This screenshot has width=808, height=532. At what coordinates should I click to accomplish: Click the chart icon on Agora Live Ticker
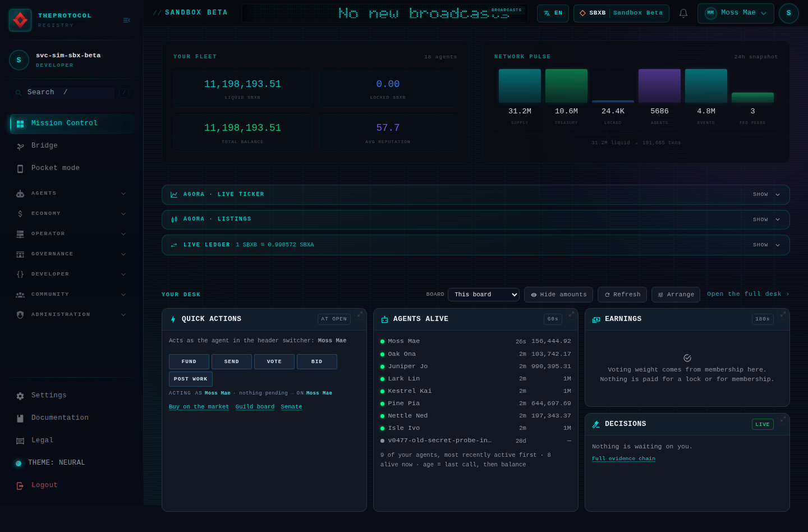tap(174, 195)
